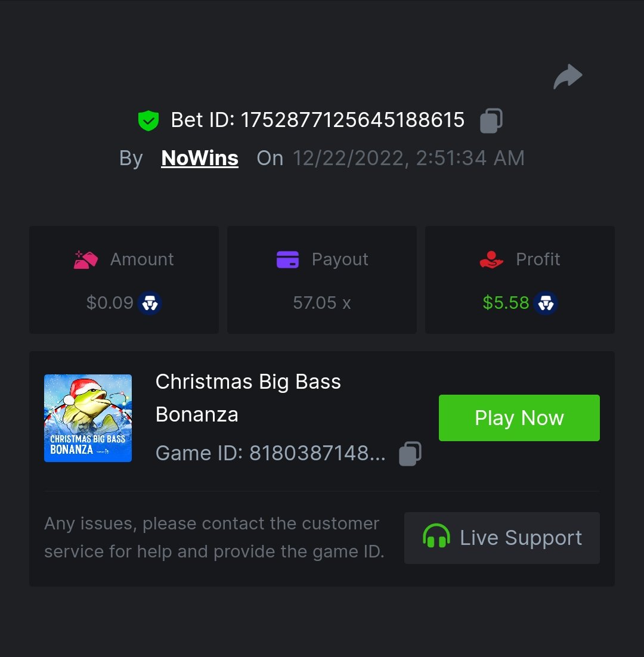644x657 pixels.
Task: Copy the Game ID
Action: 410,454
